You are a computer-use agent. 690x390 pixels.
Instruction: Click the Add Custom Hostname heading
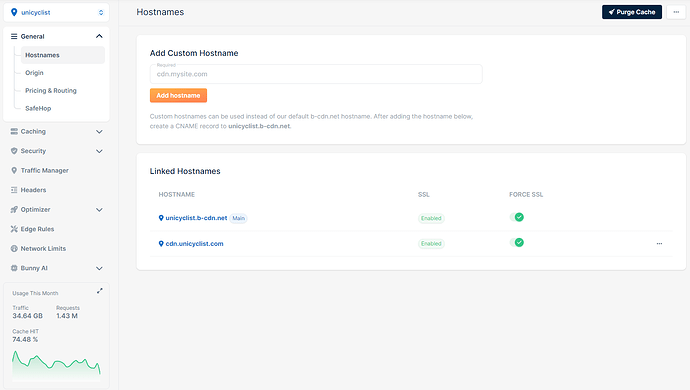tap(194, 53)
